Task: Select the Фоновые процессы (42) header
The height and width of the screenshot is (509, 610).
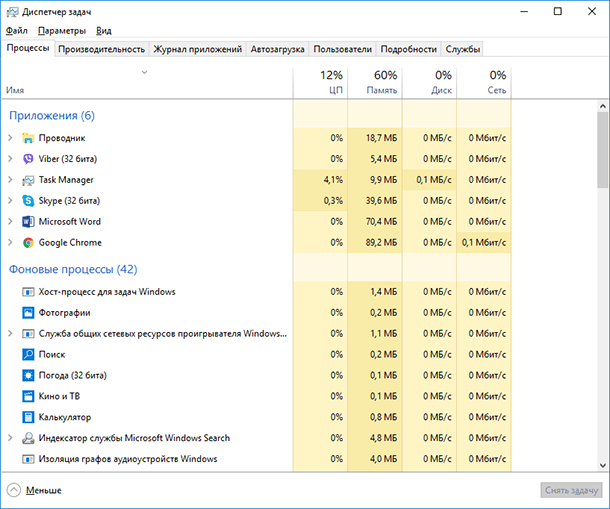Action: click(73, 269)
